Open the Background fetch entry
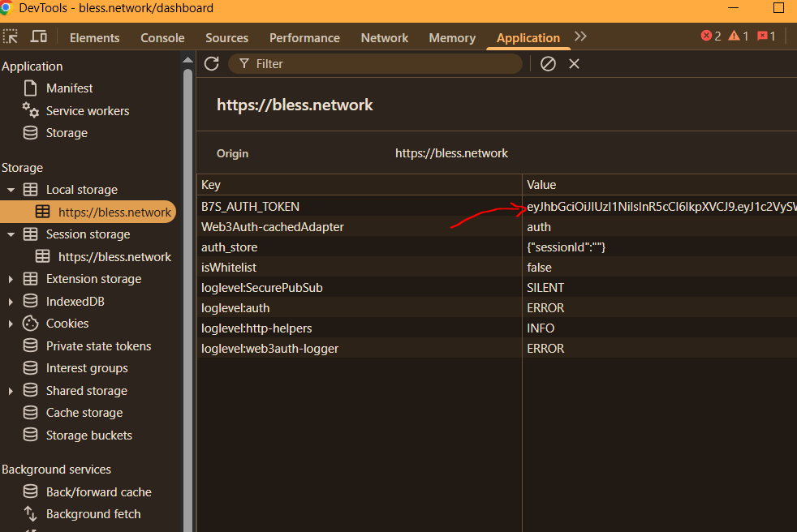Screen dimensions: 797x532 tap(93, 513)
